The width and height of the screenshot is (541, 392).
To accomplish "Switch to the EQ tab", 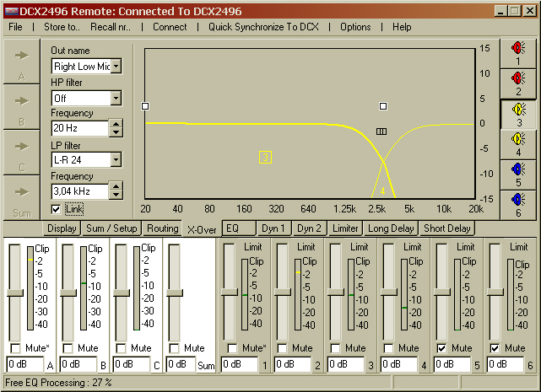I will [x=239, y=228].
